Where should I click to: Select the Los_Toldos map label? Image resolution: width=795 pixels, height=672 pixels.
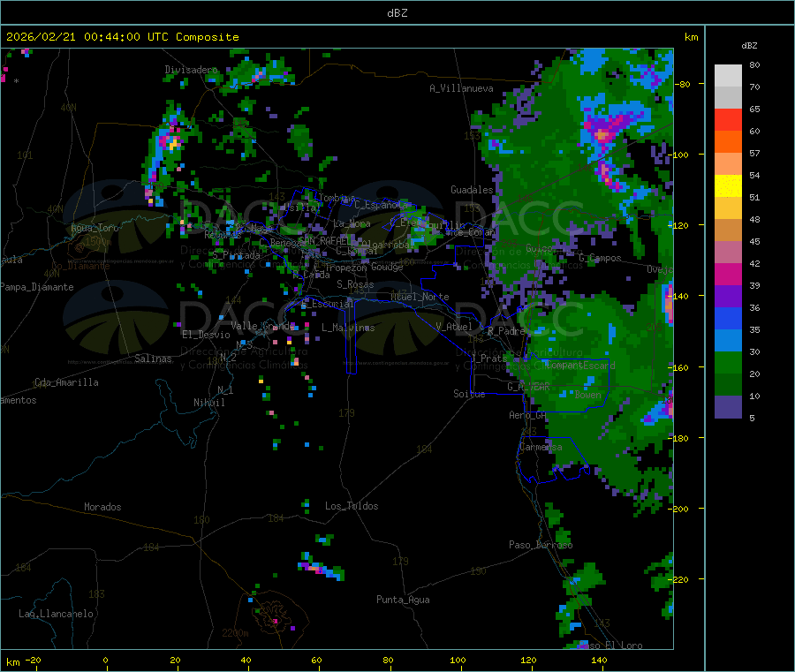click(352, 506)
